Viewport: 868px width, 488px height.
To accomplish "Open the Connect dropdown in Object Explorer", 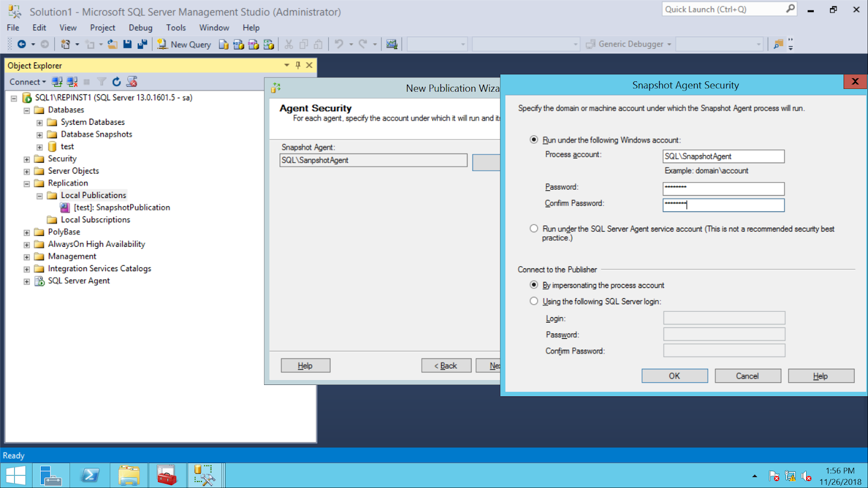I will (28, 82).
